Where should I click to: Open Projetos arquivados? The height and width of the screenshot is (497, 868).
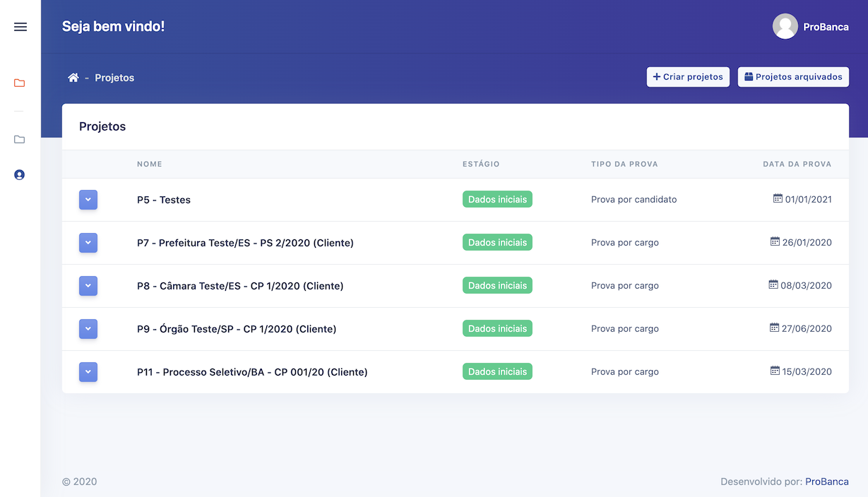coord(793,77)
